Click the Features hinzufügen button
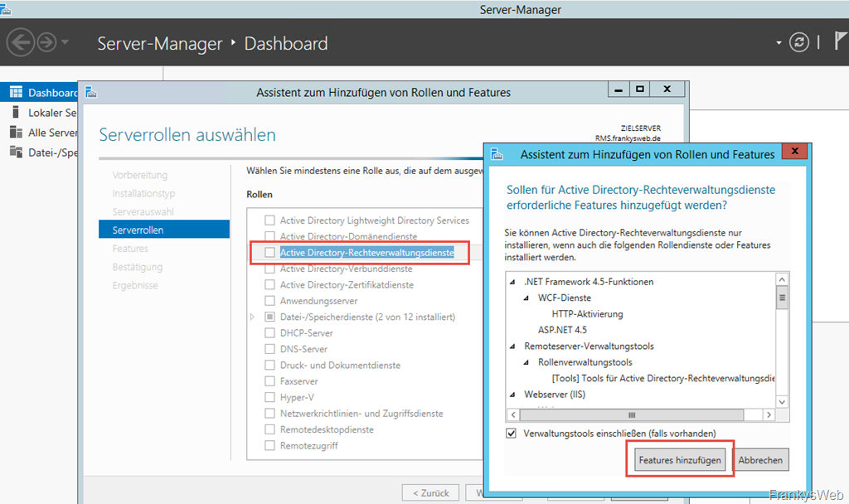The width and height of the screenshot is (849, 504). click(x=679, y=460)
